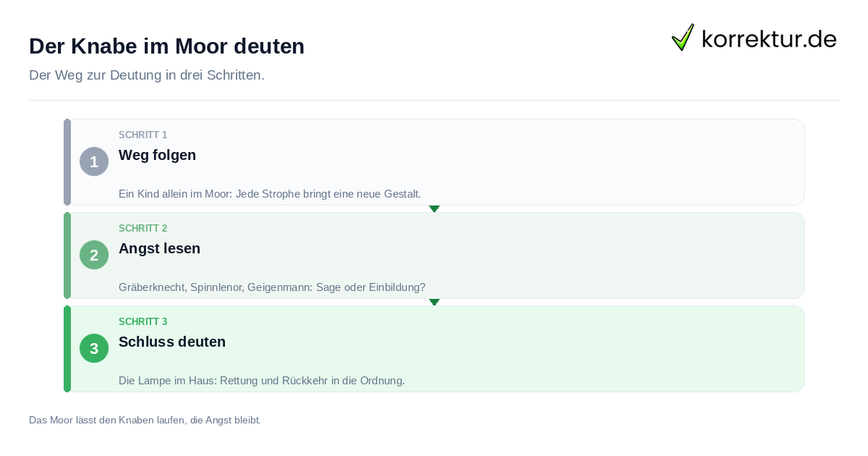The image size is (868, 456).
Task: Select the green step 2 number circle
Action: click(94, 255)
